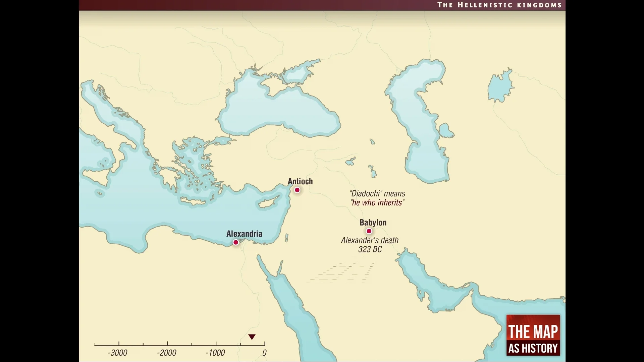Viewport: 644px width, 362px height.
Task: Click the red Alexandria city marker
Action: [x=236, y=242]
